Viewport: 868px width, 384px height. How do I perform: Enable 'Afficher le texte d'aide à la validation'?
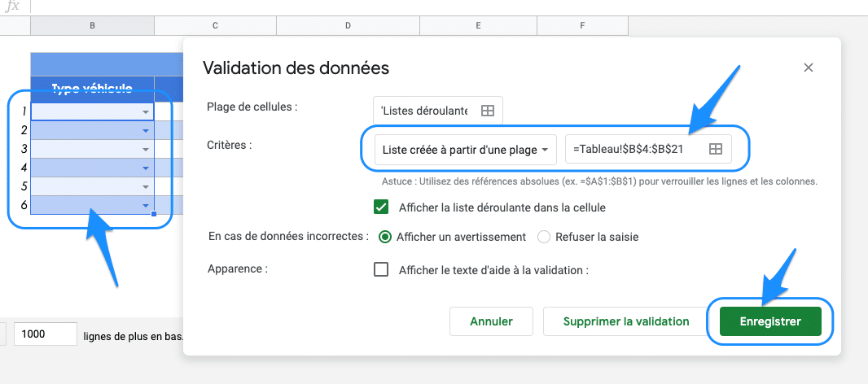coord(381,270)
